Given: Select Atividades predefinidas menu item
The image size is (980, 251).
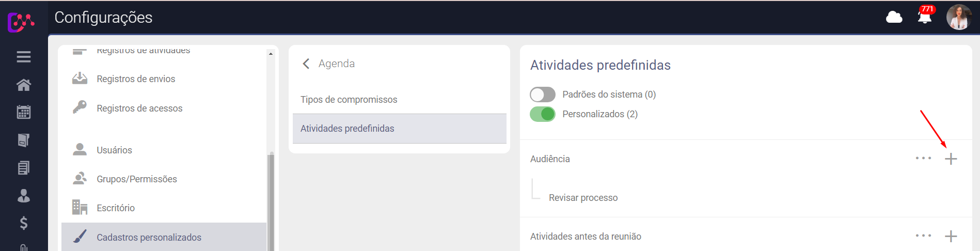Looking at the screenshot, I should (x=347, y=129).
